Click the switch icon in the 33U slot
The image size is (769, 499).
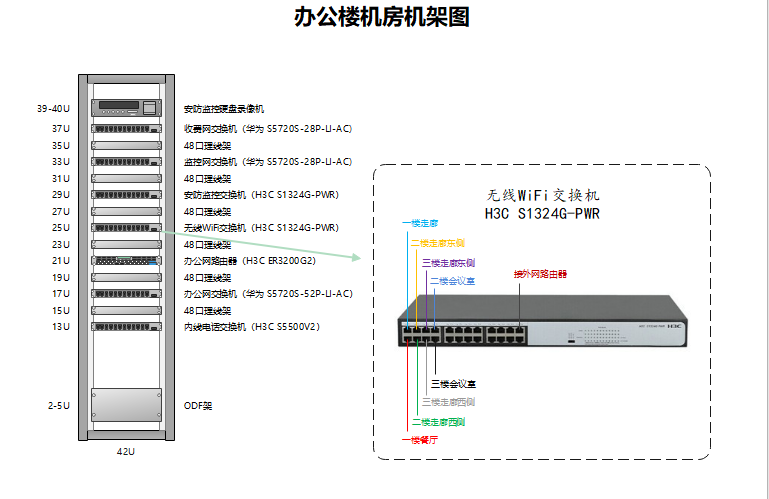(x=127, y=161)
